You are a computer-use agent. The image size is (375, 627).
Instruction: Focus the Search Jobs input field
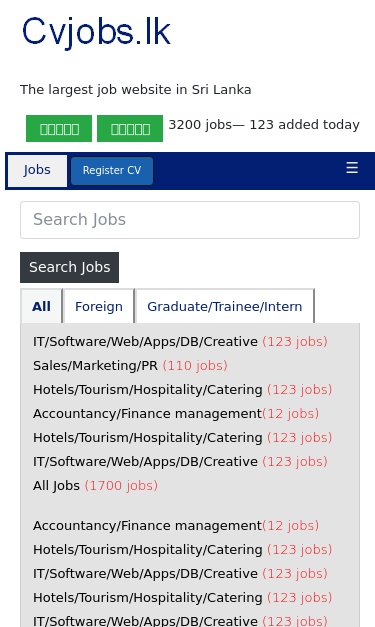point(190,220)
